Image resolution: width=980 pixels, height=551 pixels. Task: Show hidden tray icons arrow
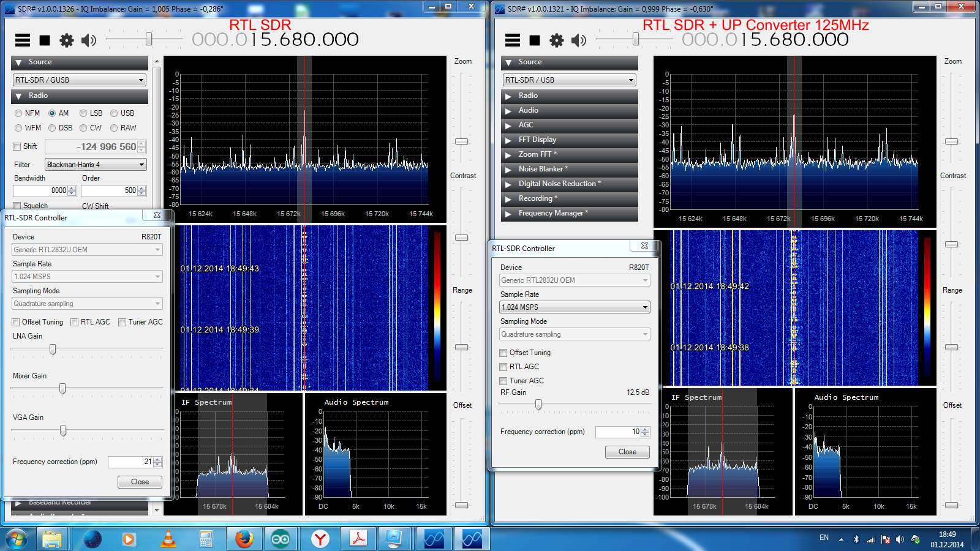pos(841,539)
